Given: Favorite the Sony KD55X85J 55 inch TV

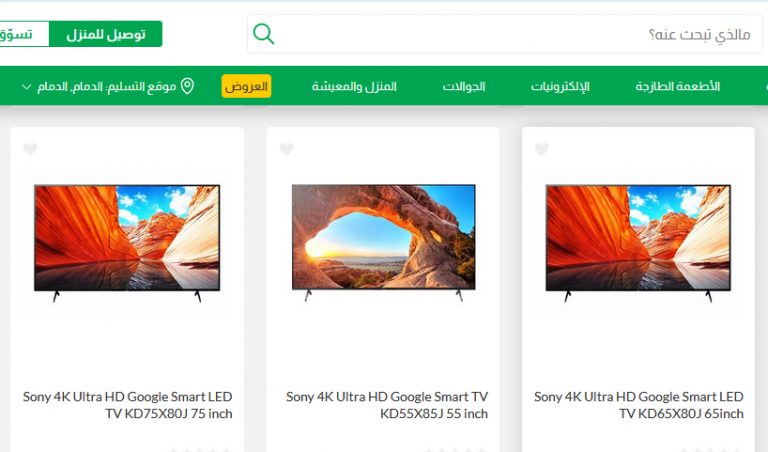Looking at the screenshot, I should [286, 149].
